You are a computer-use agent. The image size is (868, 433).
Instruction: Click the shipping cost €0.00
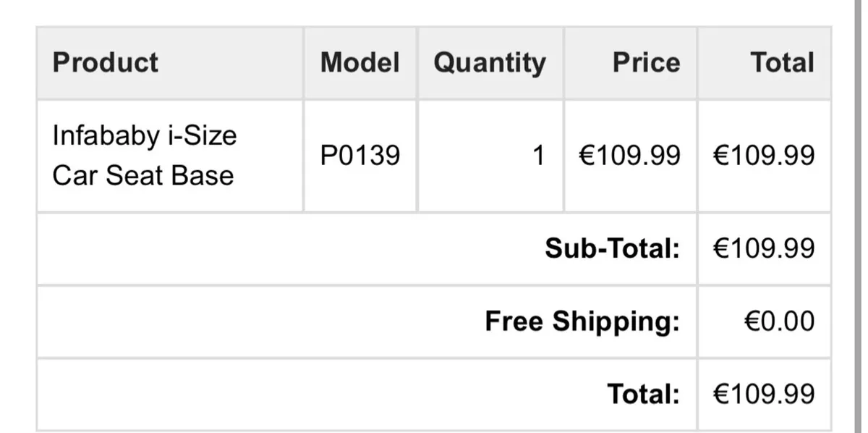click(x=779, y=321)
